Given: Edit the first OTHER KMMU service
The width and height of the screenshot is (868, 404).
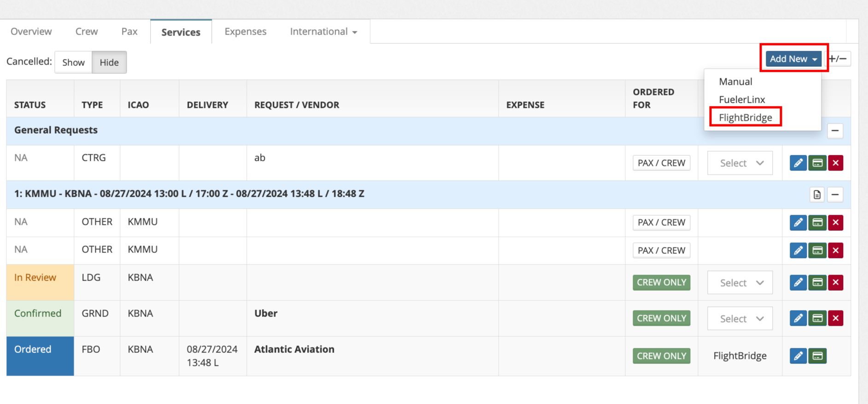Looking at the screenshot, I should [x=798, y=222].
